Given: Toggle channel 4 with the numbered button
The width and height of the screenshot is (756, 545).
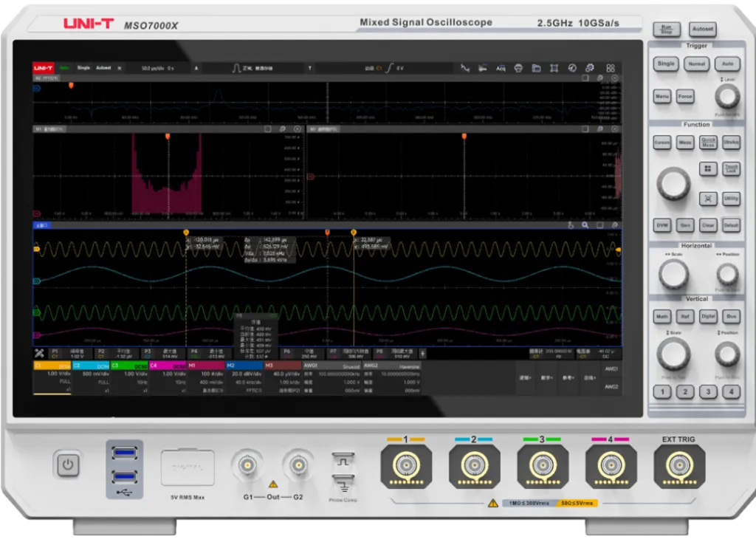Looking at the screenshot, I should pos(731,392).
